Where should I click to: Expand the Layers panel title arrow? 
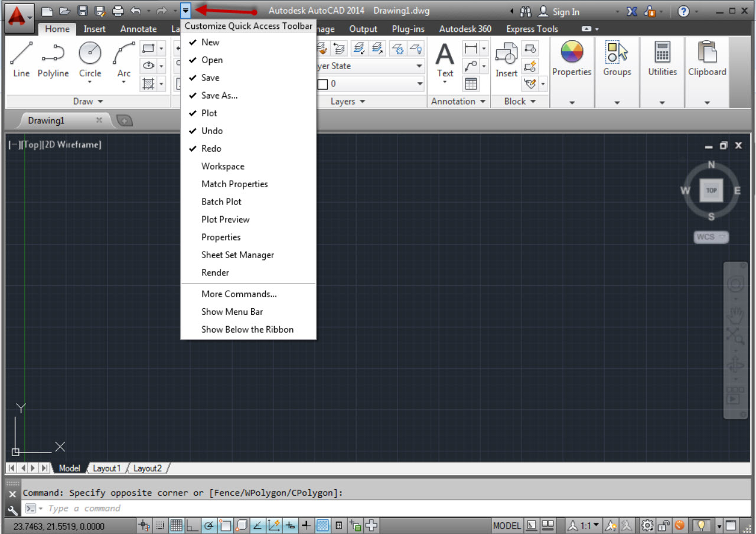(362, 102)
